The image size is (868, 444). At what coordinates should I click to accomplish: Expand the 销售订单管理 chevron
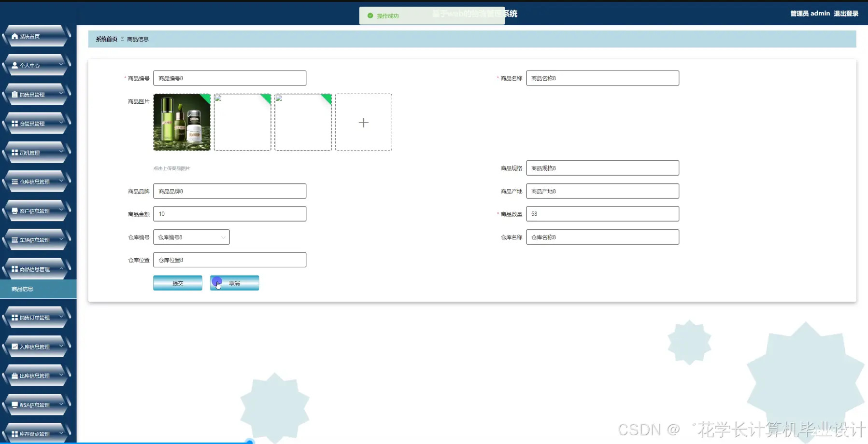(61, 317)
